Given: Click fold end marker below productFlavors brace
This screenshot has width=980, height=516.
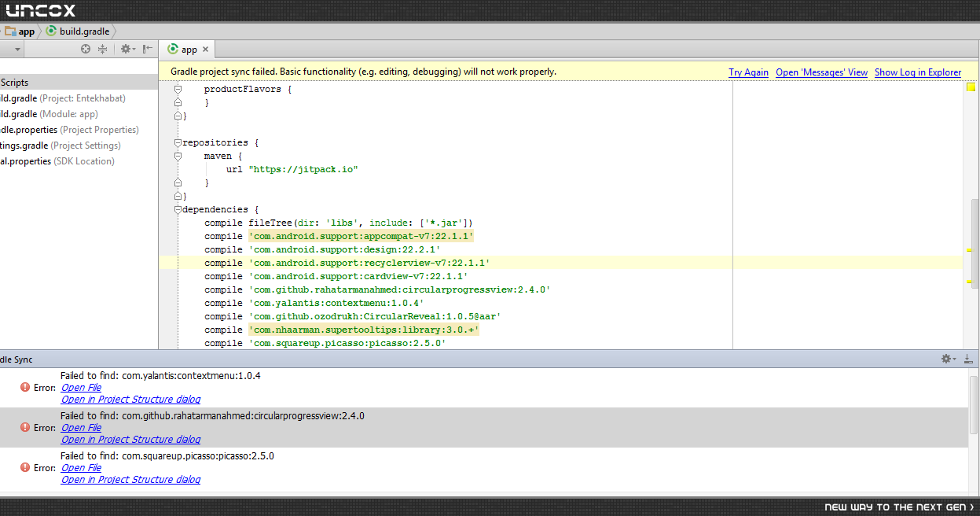Looking at the screenshot, I should click(x=178, y=103).
